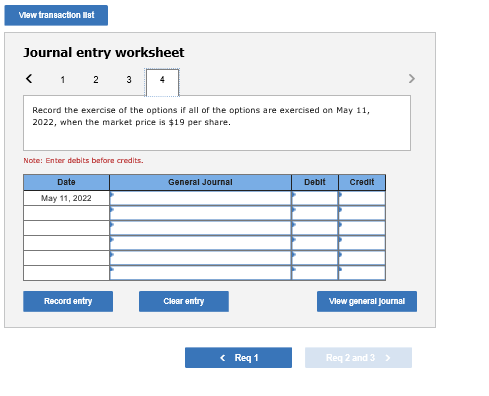Click the Date column header
The width and height of the screenshot is (489, 396).
coord(66,182)
